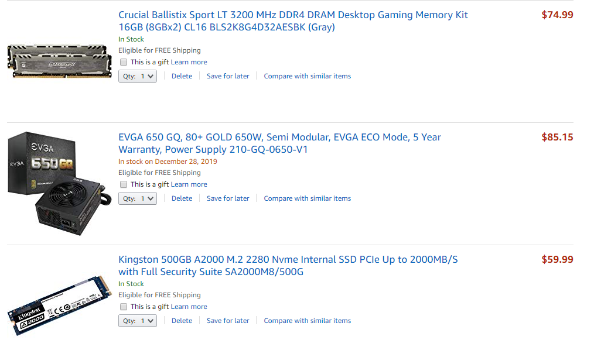Mark Crucial Ballistix memory as a gift
This screenshot has width=594, height=364.
tap(124, 62)
